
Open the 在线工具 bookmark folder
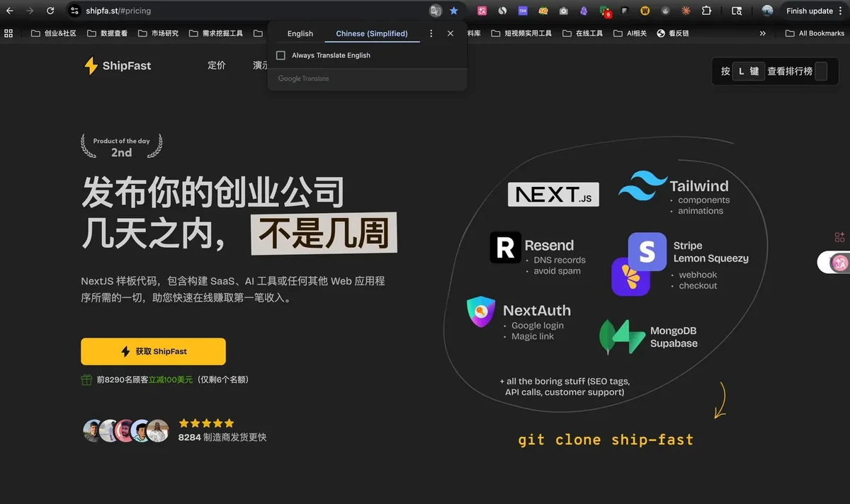(x=582, y=33)
